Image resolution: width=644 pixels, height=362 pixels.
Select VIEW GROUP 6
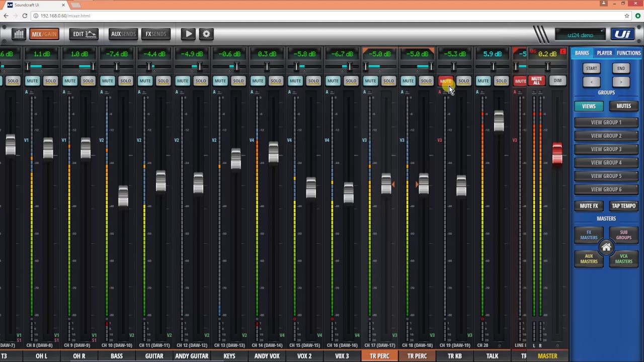click(606, 190)
